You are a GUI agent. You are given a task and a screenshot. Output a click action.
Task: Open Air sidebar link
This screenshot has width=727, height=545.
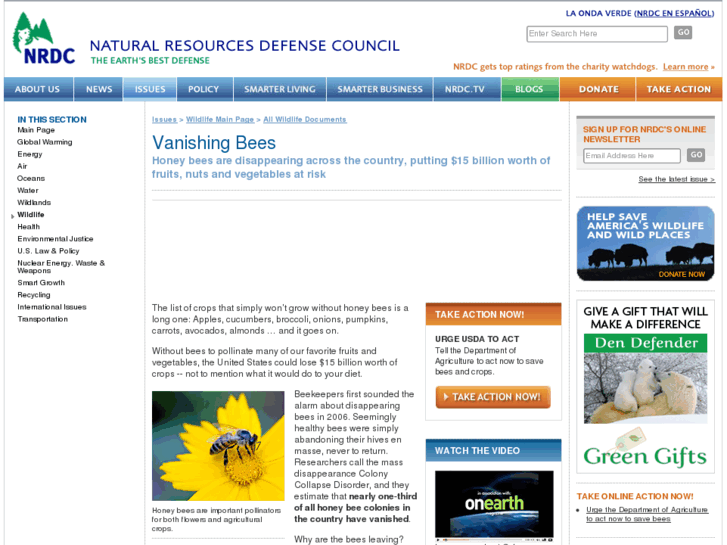click(x=22, y=166)
